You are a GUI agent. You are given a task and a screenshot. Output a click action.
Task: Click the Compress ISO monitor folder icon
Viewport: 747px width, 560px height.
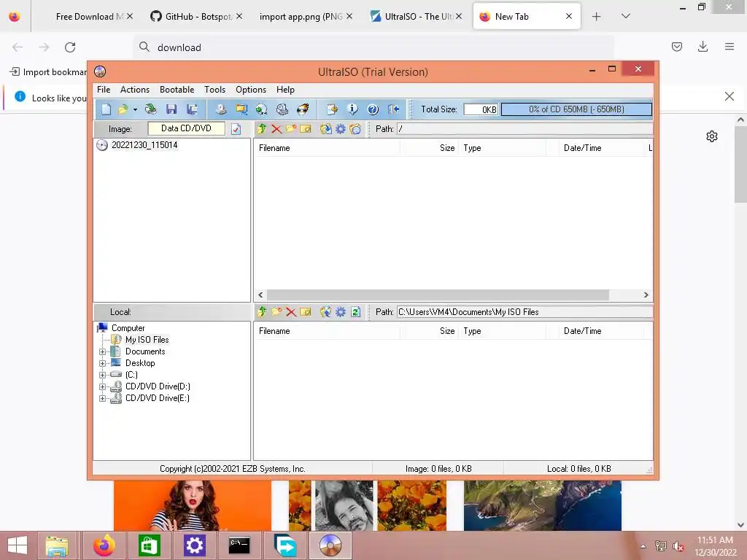click(x=241, y=109)
